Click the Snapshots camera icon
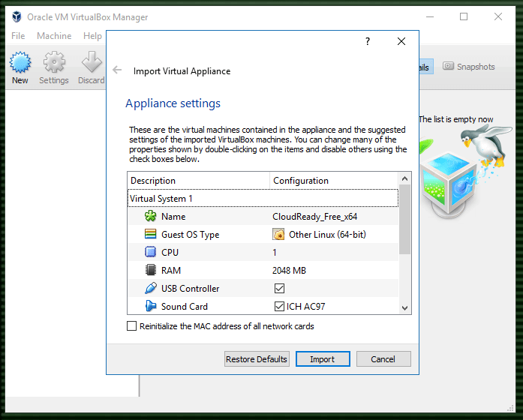523x420 pixels. 448,66
